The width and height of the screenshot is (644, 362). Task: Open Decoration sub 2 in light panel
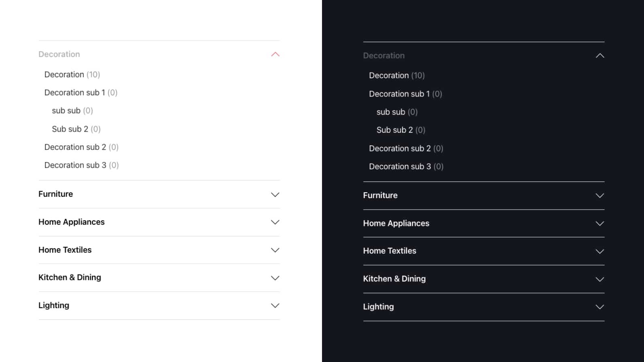[x=81, y=147]
